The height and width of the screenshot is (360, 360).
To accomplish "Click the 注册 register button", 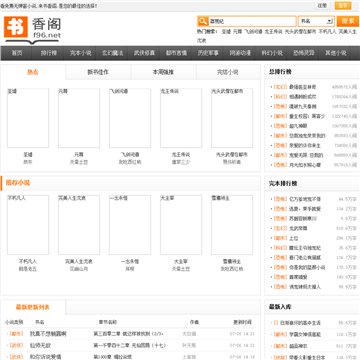I will coord(322,5).
